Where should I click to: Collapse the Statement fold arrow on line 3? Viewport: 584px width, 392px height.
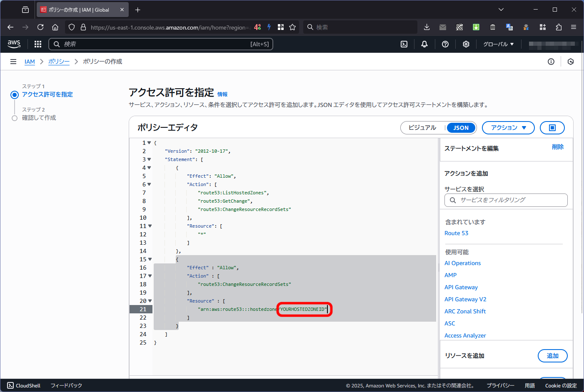click(149, 159)
